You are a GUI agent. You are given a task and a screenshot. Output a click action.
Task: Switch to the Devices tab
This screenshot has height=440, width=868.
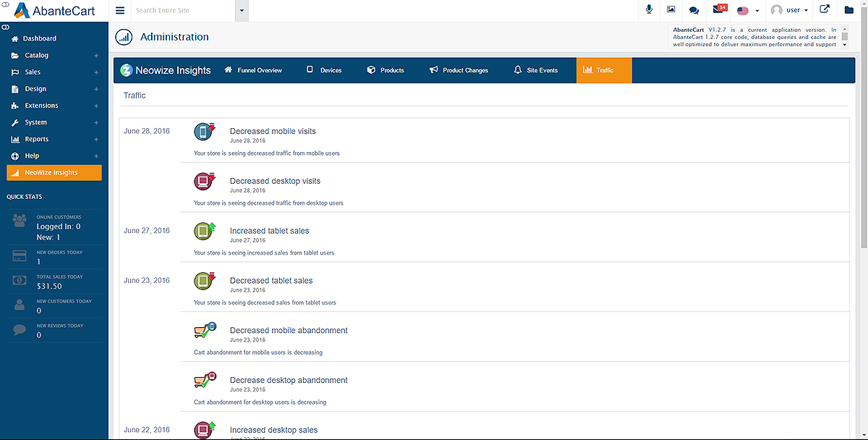pyautogui.click(x=324, y=70)
